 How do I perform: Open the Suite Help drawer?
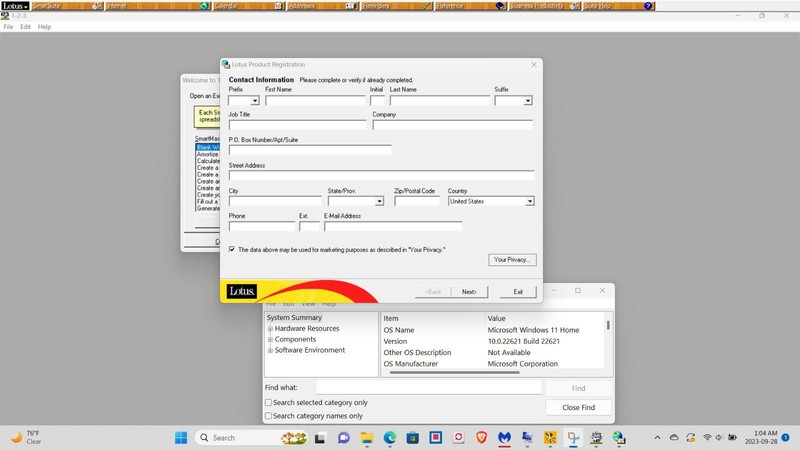619,6
